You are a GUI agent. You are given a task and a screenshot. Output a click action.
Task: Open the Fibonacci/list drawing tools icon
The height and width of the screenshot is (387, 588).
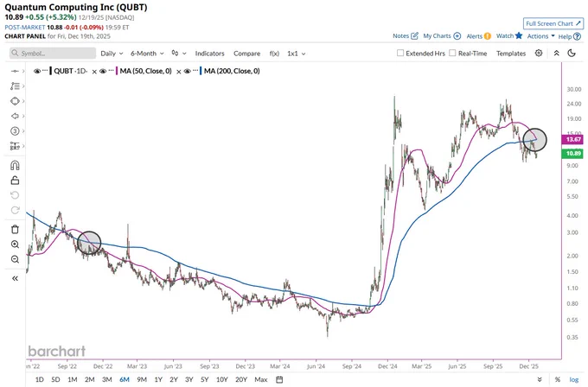point(15,86)
